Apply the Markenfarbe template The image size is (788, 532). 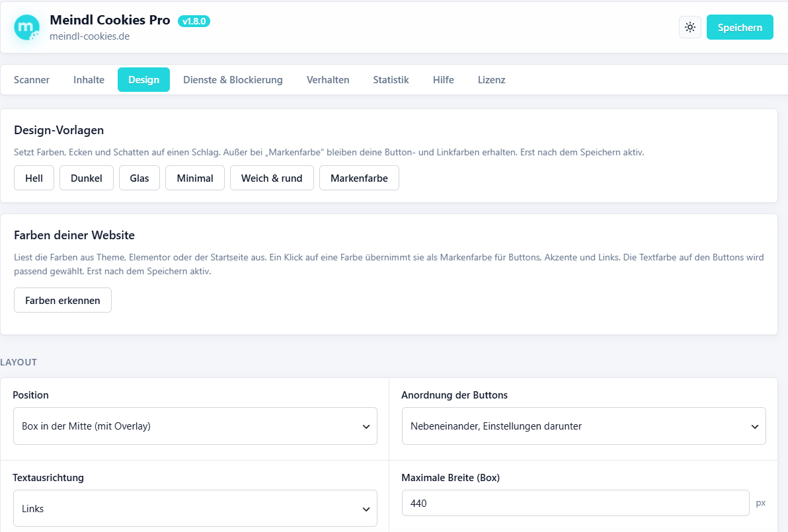click(x=360, y=178)
